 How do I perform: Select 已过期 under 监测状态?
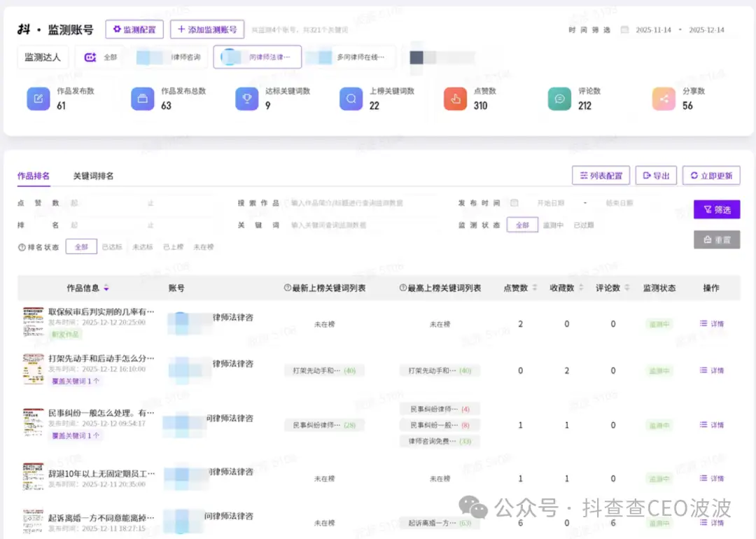[584, 225]
